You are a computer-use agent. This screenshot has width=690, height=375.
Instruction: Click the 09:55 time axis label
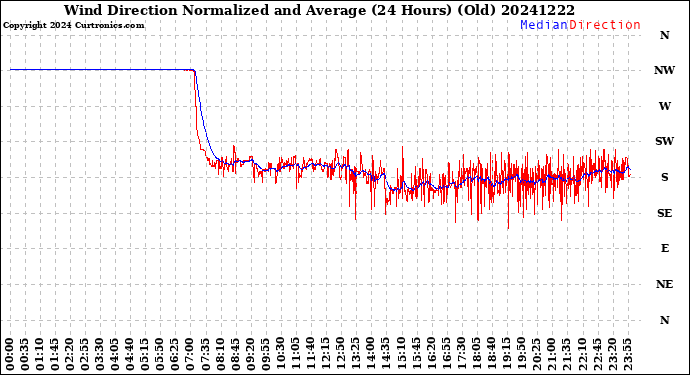266,354
